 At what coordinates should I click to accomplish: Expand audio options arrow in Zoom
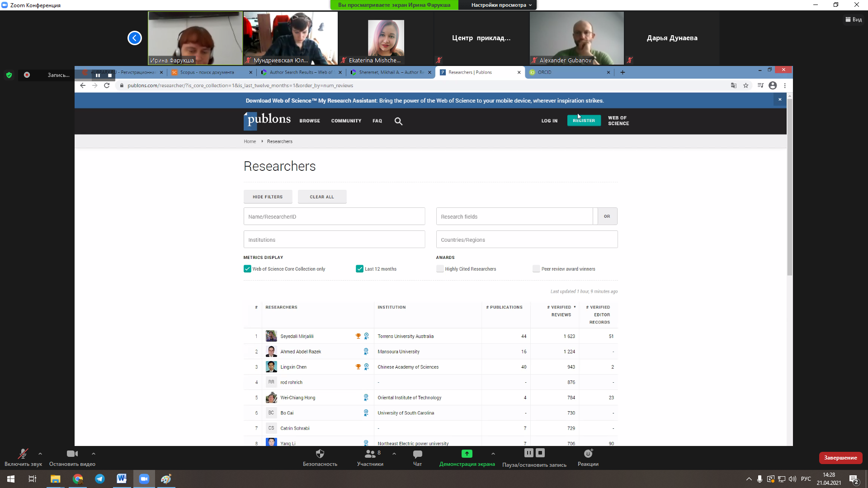pos(40,454)
